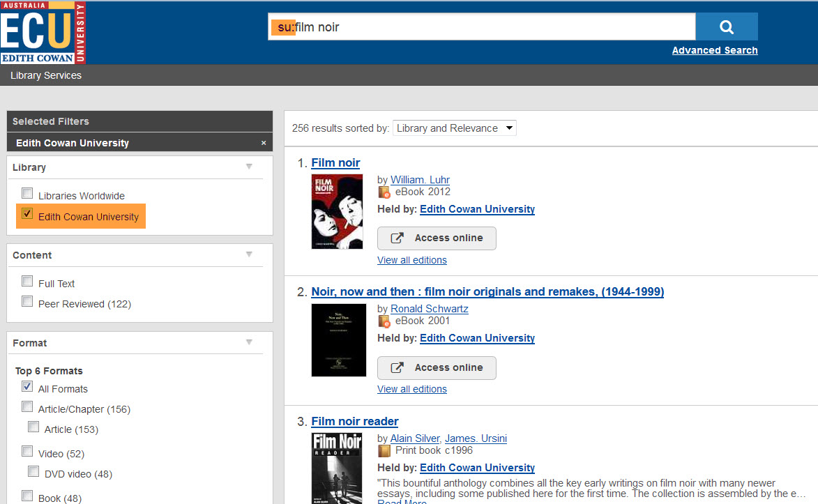
Task: Click the Film noir book cover thumbnail
Action: 337,212
